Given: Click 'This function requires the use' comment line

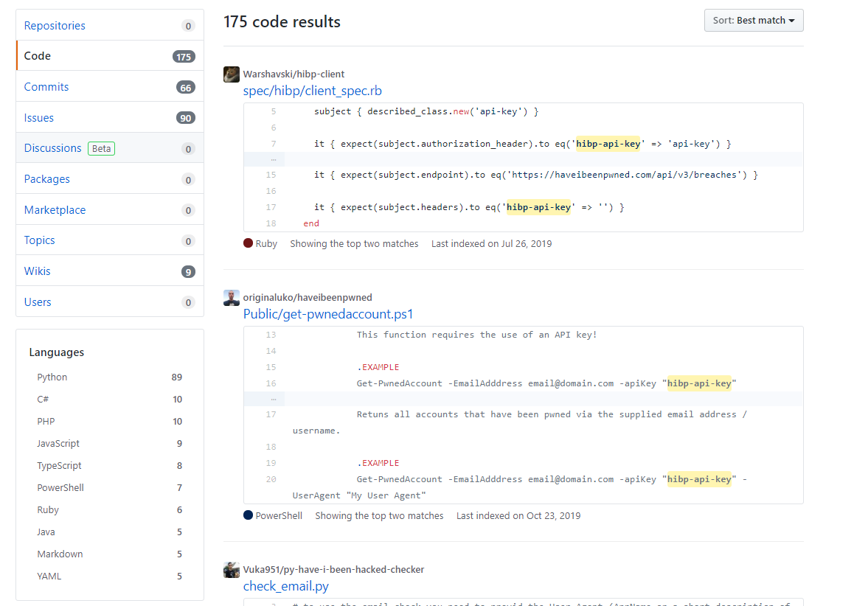Looking at the screenshot, I should tap(476, 335).
